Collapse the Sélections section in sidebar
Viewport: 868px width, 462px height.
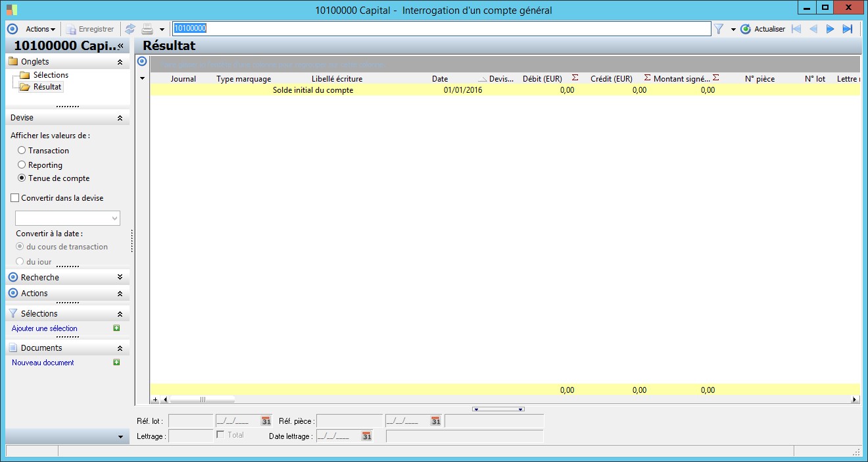[x=120, y=314]
